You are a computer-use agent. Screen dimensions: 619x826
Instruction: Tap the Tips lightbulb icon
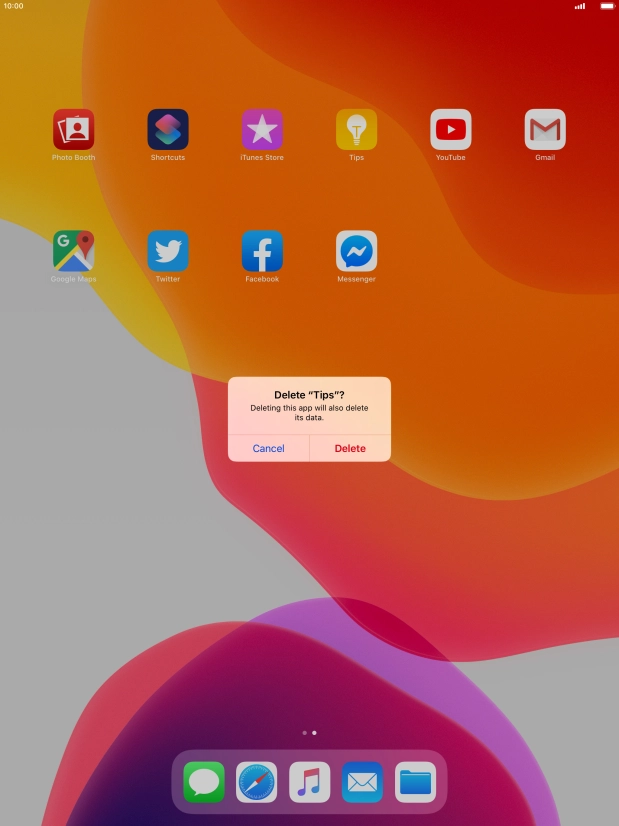coord(357,130)
